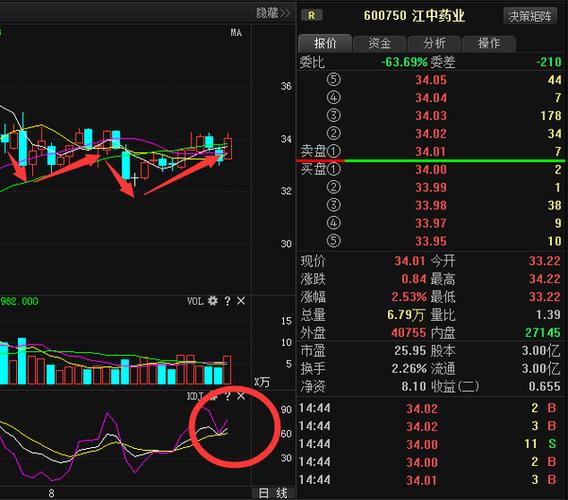Select the 14:44 trade of 11 S
This screenshot has width=568, height=500.
430,444
